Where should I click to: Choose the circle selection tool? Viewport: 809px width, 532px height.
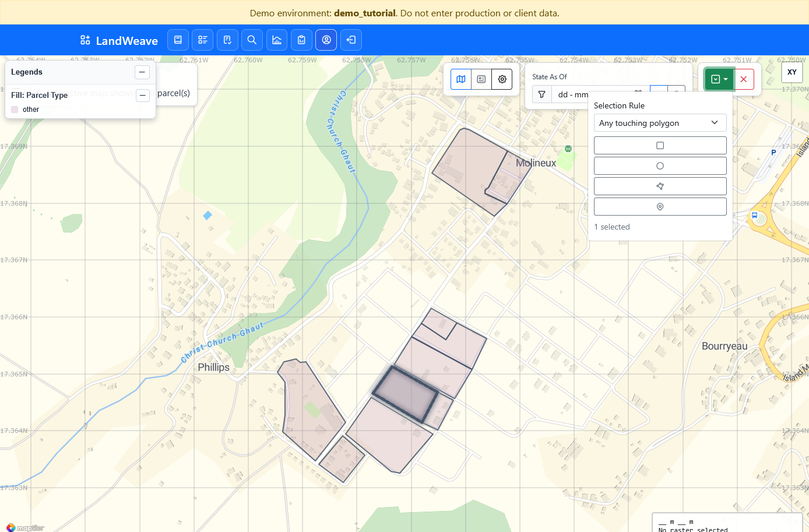point(660,166)
